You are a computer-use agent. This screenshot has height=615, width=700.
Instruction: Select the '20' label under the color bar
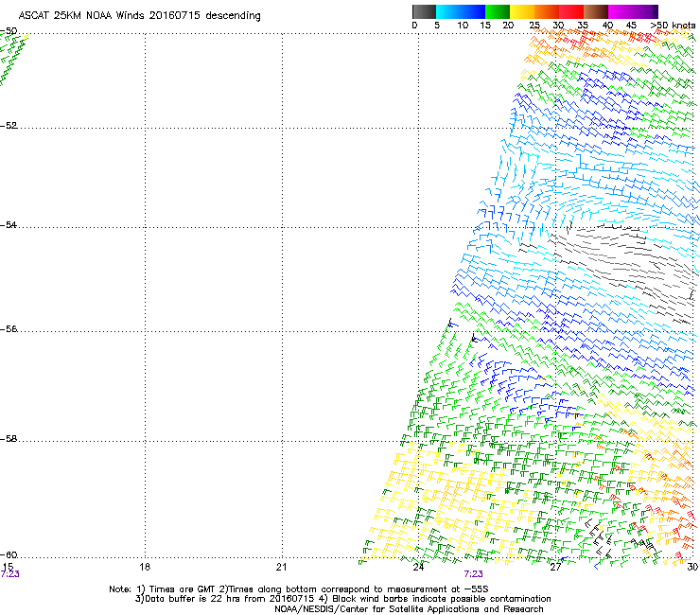click(508, 26)
